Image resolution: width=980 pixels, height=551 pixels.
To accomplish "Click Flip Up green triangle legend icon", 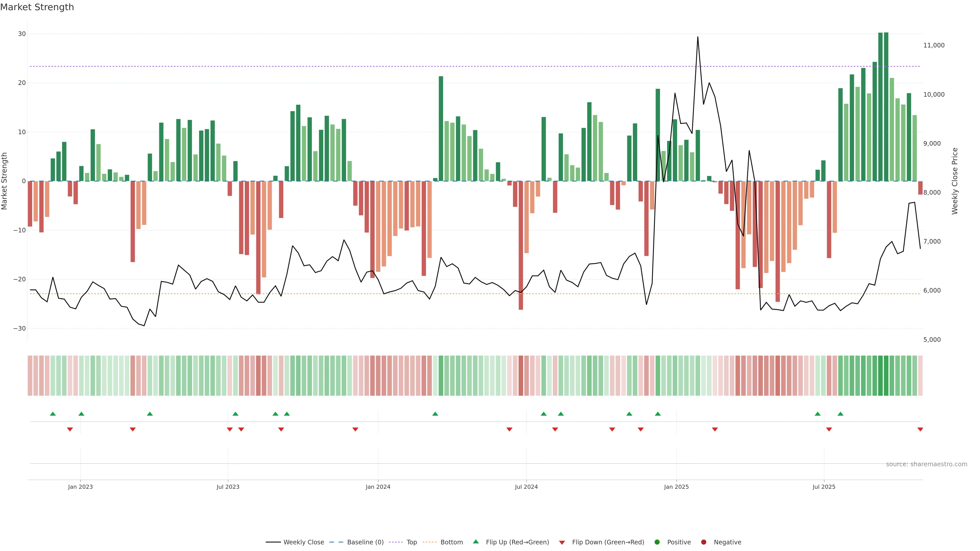I will click(x=475, y=542).
